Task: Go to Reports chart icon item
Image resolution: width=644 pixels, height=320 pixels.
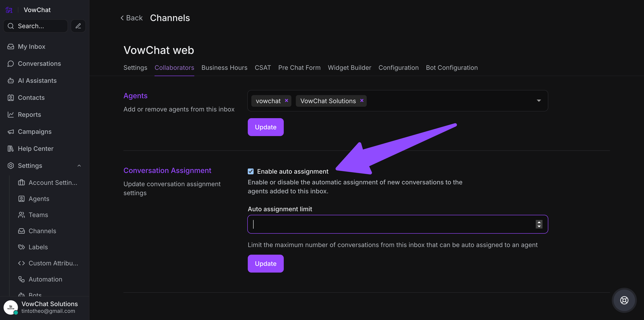Action: pos(29,115)
